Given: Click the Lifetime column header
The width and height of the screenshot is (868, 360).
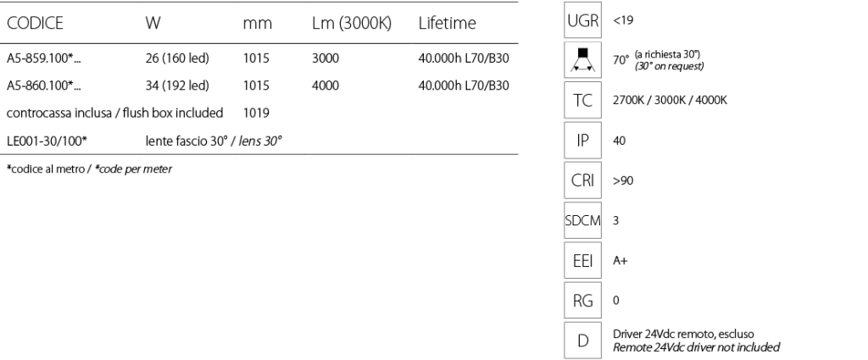Looking at the screenshot, I should tap(447, 23).
